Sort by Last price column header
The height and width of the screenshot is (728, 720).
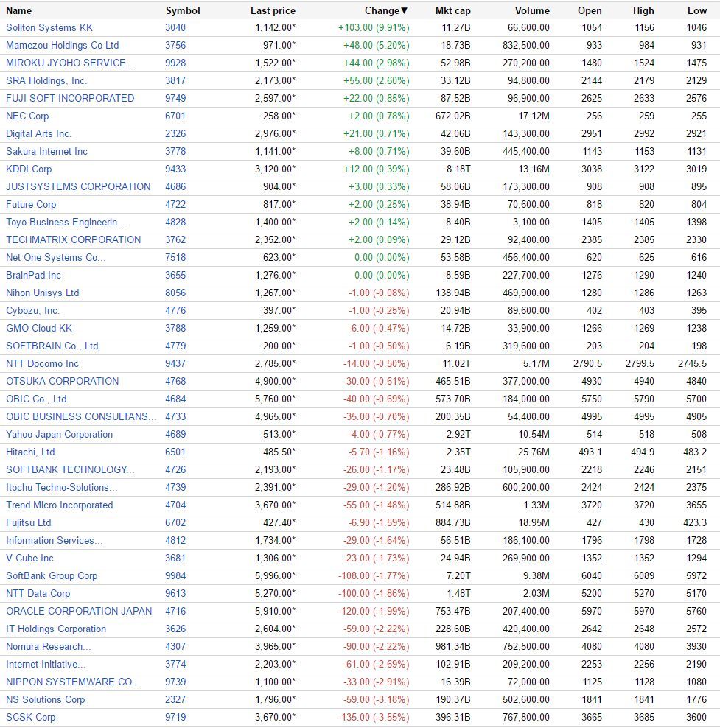tap(273, 10)
